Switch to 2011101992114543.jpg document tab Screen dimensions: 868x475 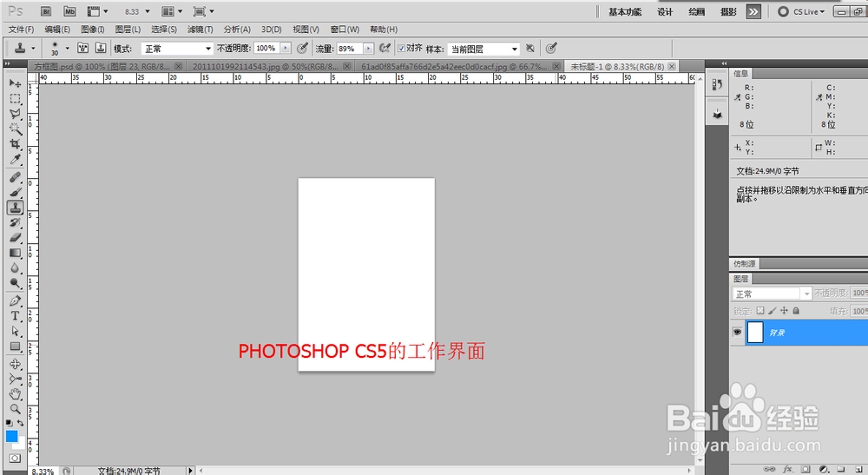[x=270, y=67]
